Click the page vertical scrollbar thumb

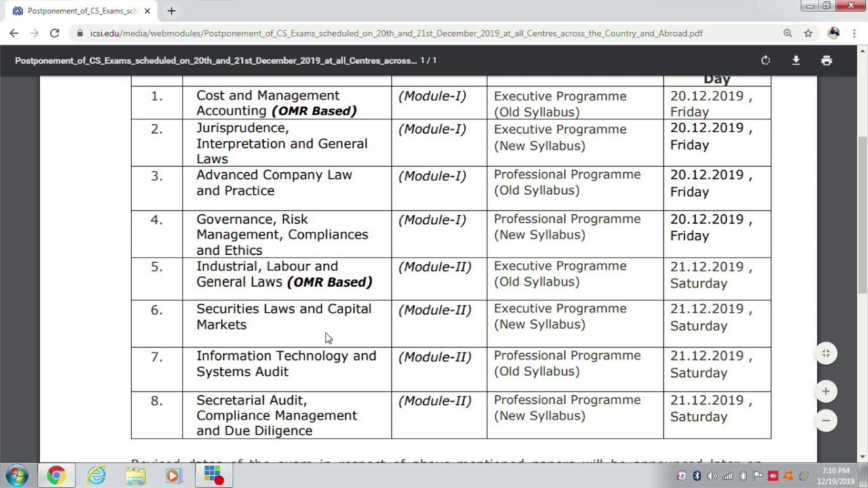tap(863, 214)
